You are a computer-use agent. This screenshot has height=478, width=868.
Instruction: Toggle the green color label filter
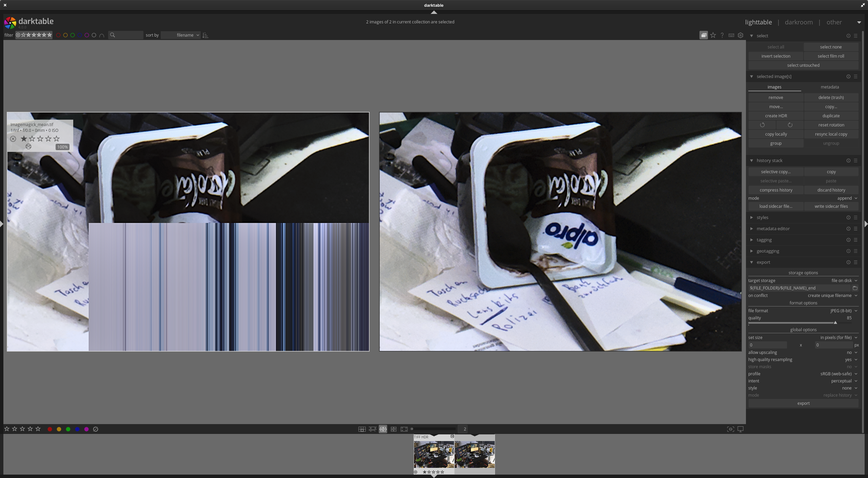coord(73,35)
